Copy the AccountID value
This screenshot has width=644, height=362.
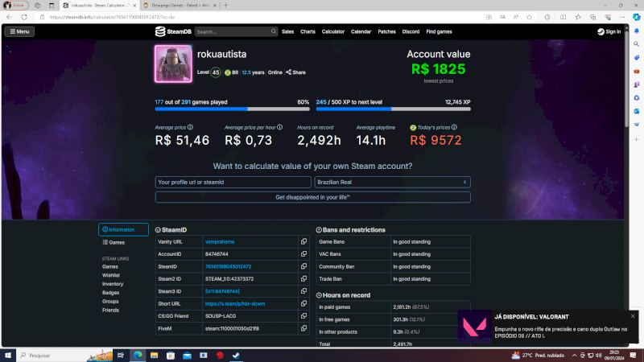(x=303, y=254)
